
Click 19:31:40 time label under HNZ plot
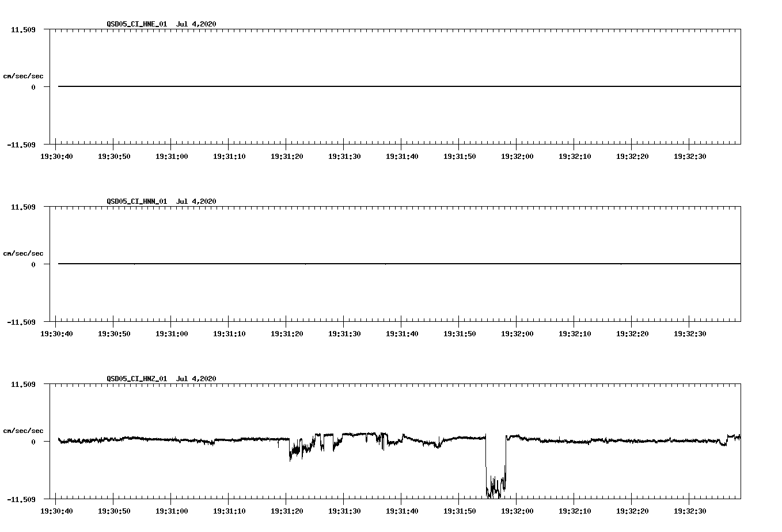[402, 511]
